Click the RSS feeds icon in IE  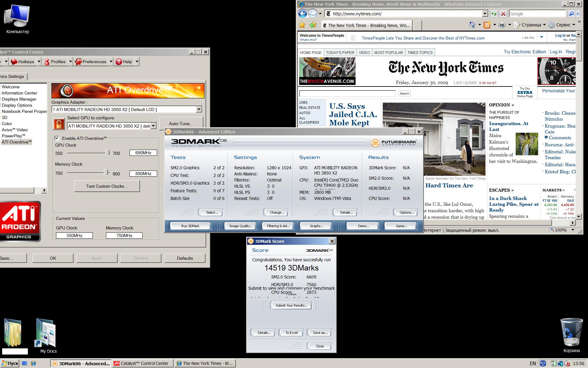pyautogui.click(x=487, y=25)
